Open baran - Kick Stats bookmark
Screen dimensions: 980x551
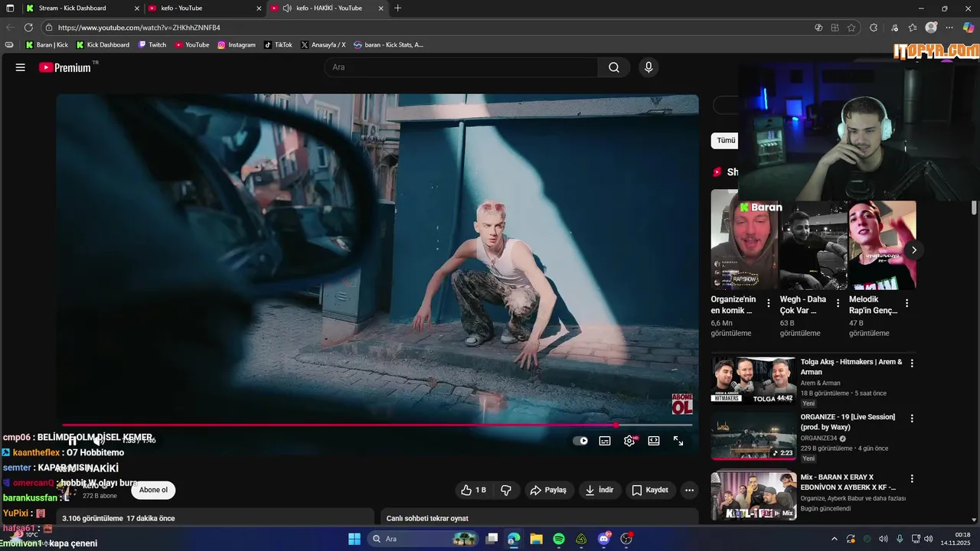click(389, 44)
